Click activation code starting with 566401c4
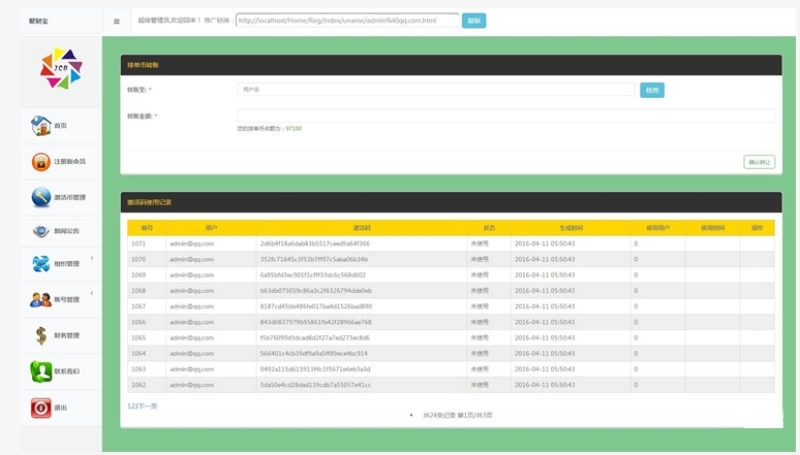Screen dimensions: 800x455 314,353
